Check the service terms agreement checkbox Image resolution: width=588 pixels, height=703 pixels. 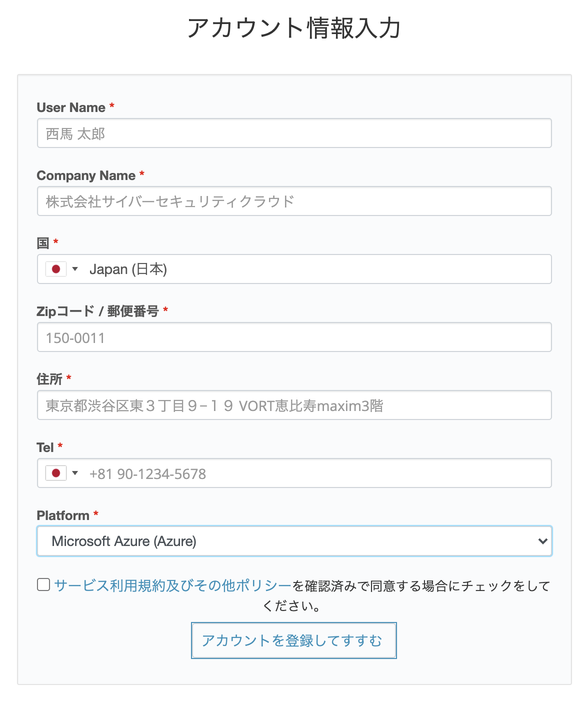43,584
